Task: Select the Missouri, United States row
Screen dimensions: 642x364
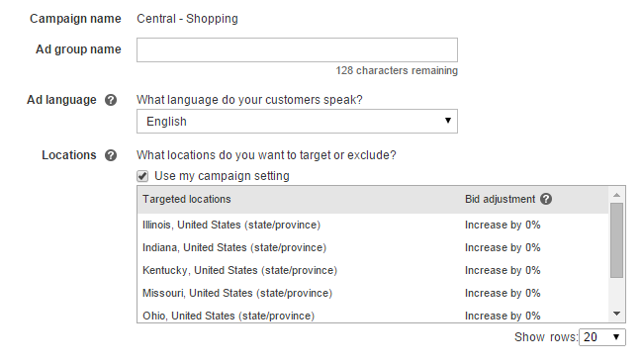Action: (373, 293)
